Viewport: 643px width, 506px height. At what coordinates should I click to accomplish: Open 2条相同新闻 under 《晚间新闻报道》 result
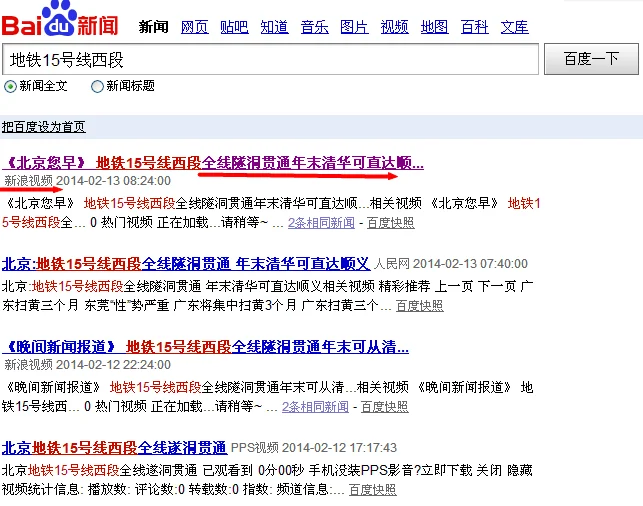coord(315,407)
